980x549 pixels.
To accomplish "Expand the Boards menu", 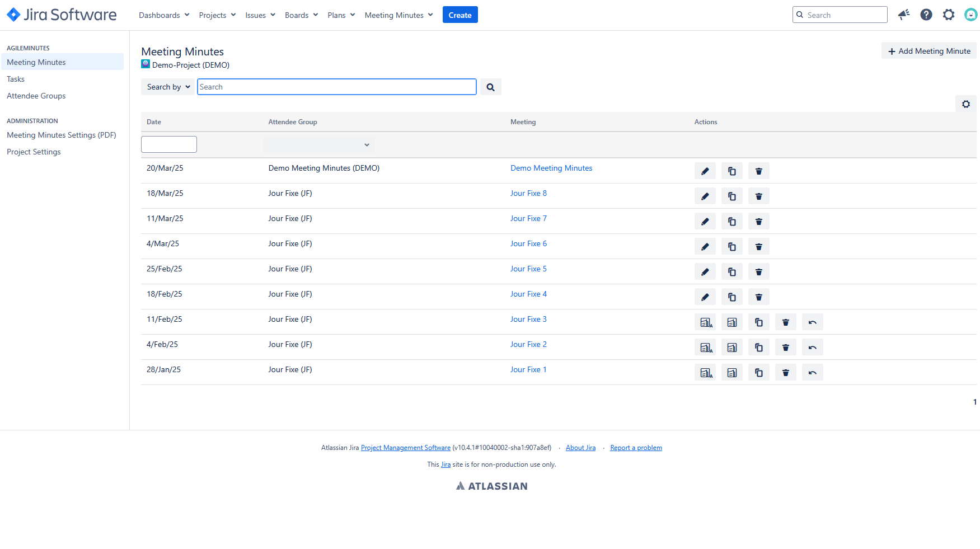I will 301,15.
